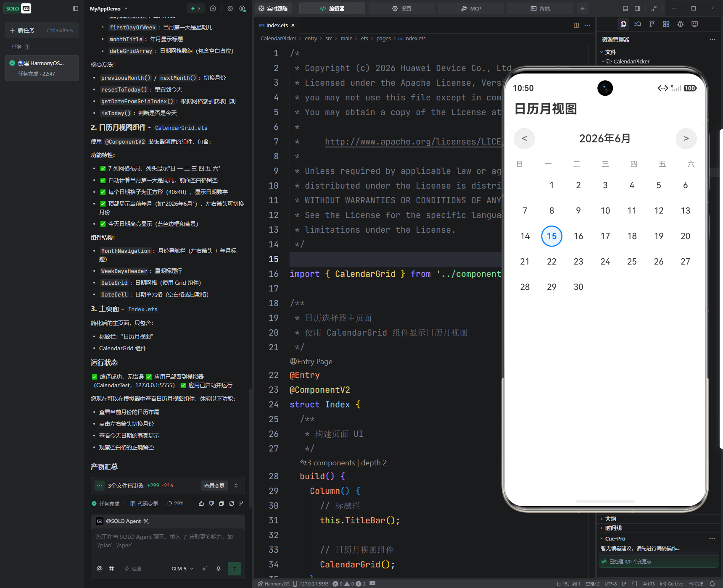
Task: Click the 任务完成 status indicator
Action: (x=106, y=504)
